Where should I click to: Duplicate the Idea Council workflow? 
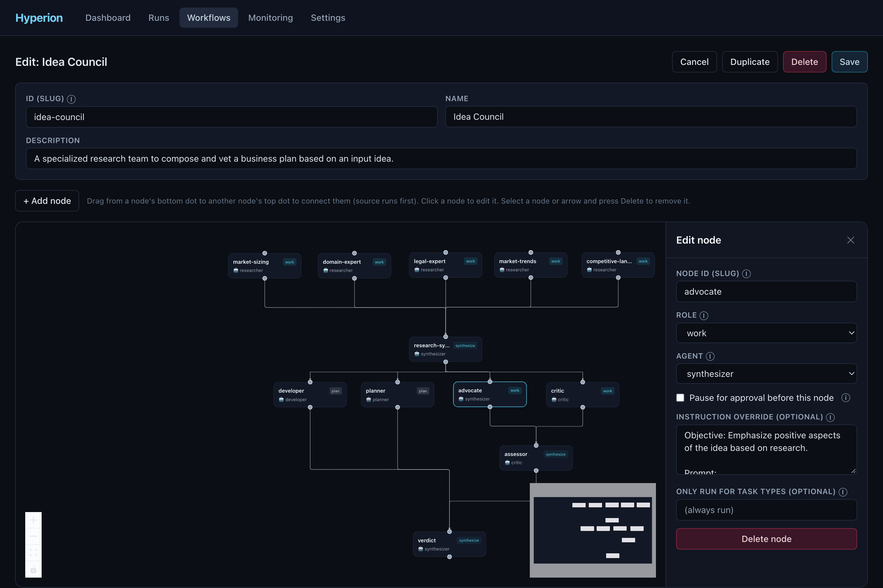click(x=750, y=62)
